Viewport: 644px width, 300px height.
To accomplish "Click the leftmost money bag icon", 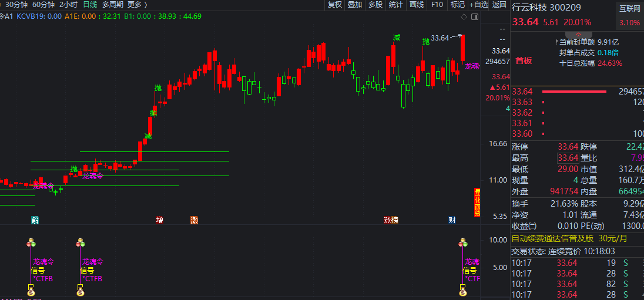I will click(31, 292).
